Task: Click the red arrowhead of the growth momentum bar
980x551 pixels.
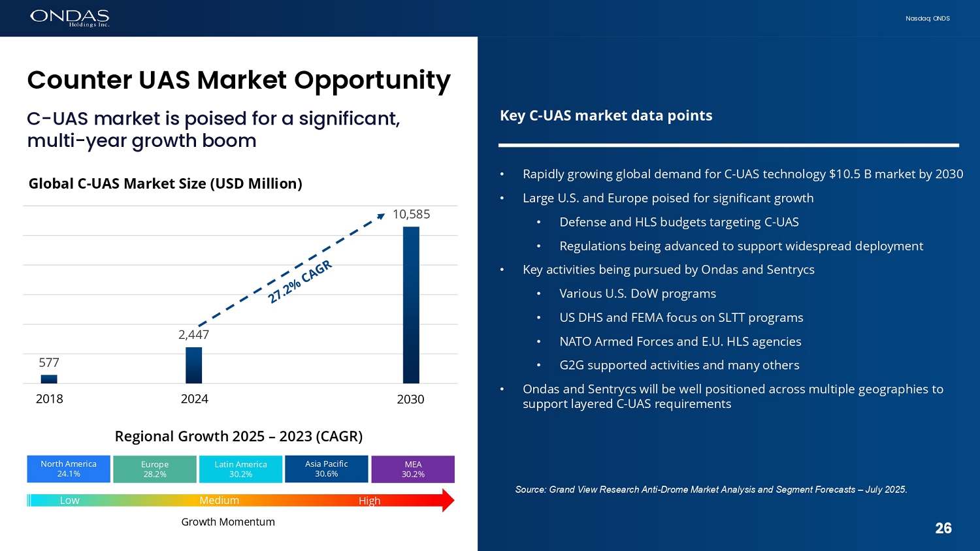Action: pos(448,500)
